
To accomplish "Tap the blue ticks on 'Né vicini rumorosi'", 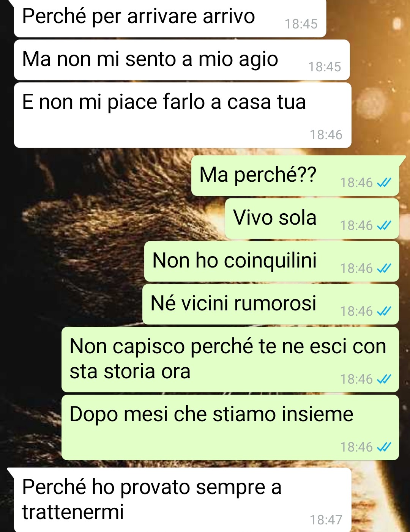I will [x=384, y=312].
